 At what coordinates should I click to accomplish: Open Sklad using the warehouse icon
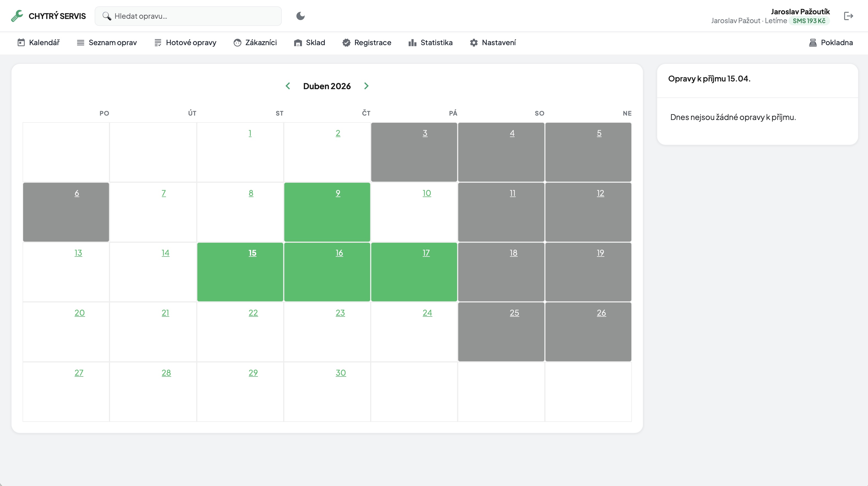pos(298,42)
